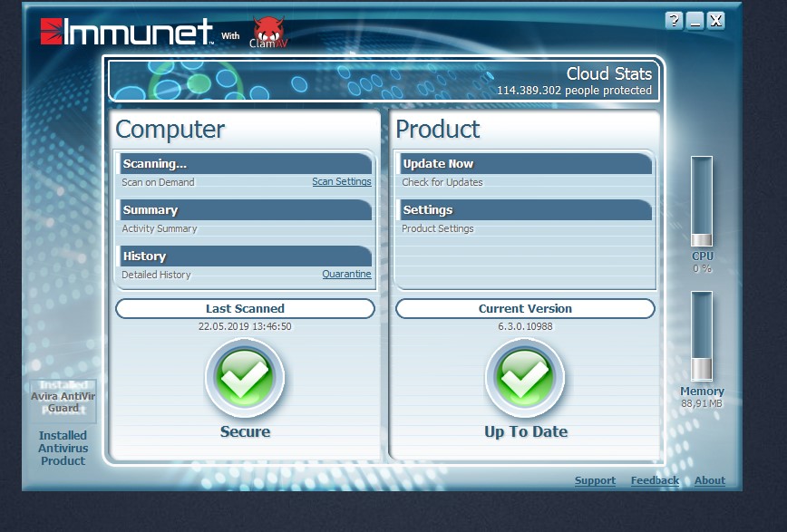Click the '88,91 MB' memory value
Screen dimensions: 787x532
click(x=702, y=403)
